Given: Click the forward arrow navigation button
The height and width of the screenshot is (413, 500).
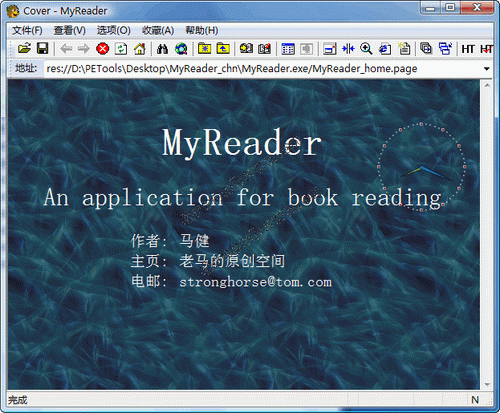Looking at the screenshot, I should tap(83, 49).
